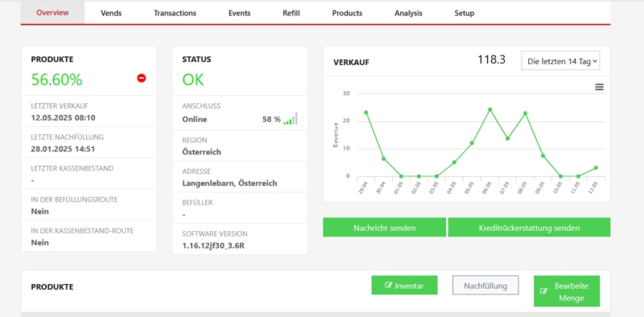644x317 pixels.
Task: Click Nein under In der Kassenbestand-Route
Action: (x=39, y=243)
